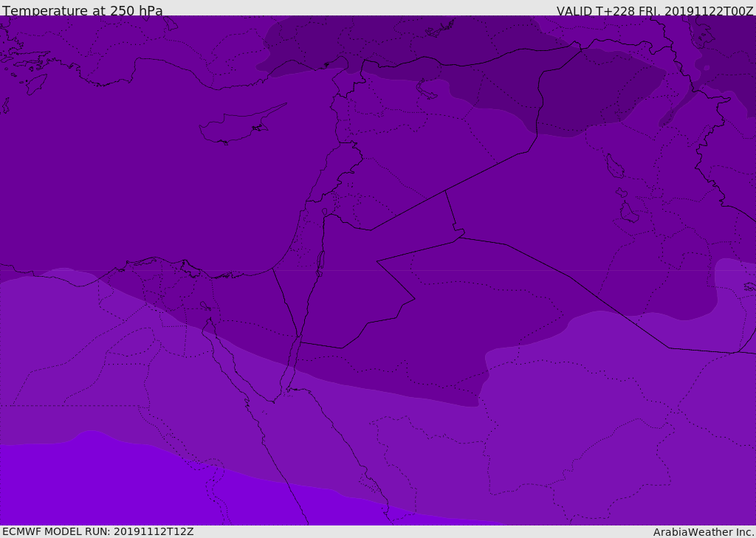This screenshot has width=756, height=538.
Task: Click the 'ArabiaWeather Inc.' credit text
Action: 703,532
